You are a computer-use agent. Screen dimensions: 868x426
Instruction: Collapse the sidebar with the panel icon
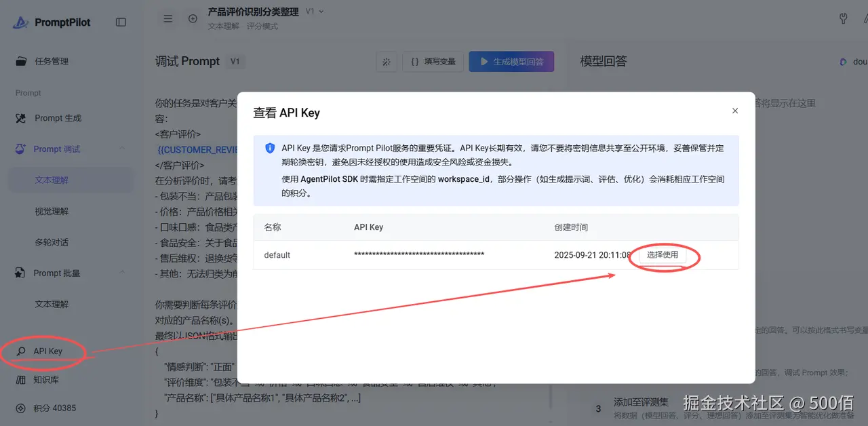[x=121, y=21]
